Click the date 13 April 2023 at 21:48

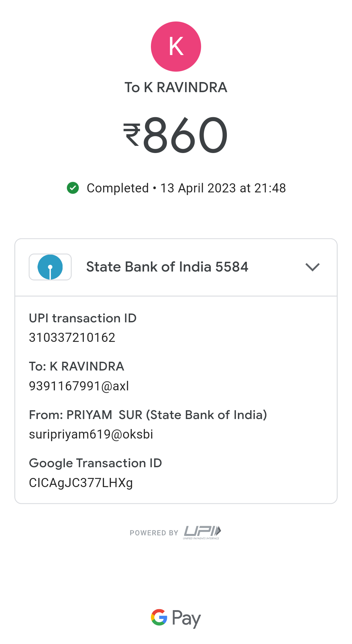coord(223,188)
